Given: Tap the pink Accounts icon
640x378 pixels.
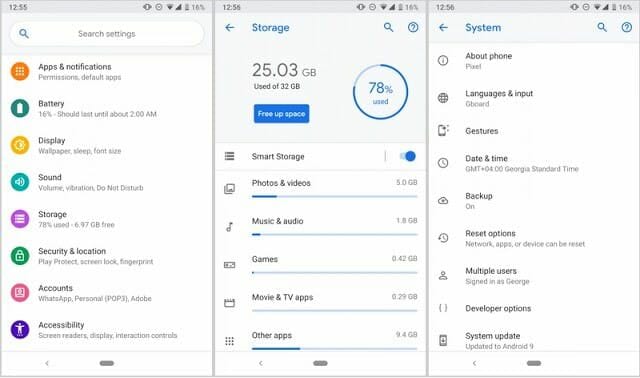Looking at the screenshot, I should click(20, 293).
